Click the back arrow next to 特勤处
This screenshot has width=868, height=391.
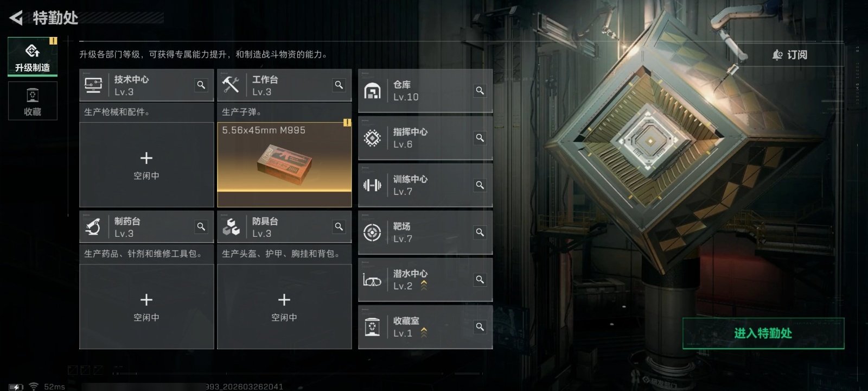[16, 18]
